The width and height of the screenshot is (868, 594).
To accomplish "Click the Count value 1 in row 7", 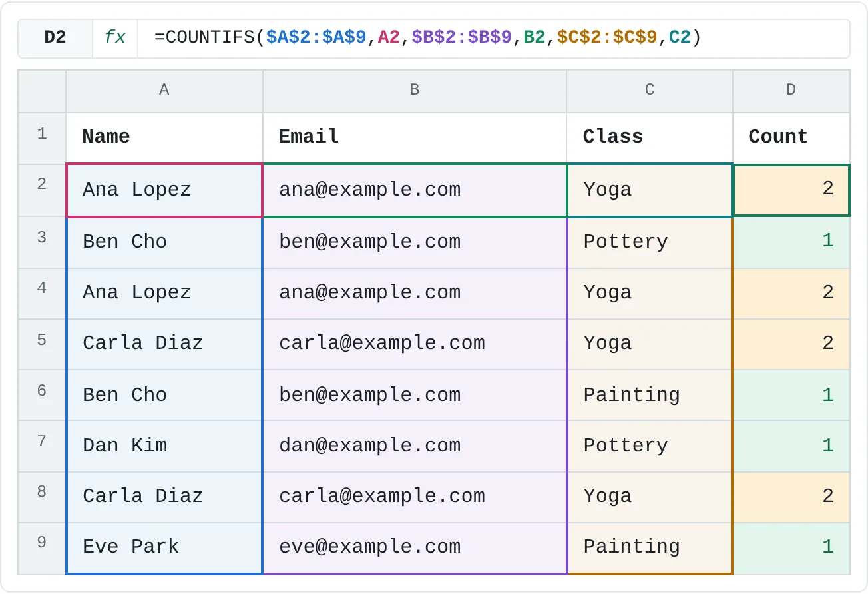I will pyautogui.click(x=791, y=445).
